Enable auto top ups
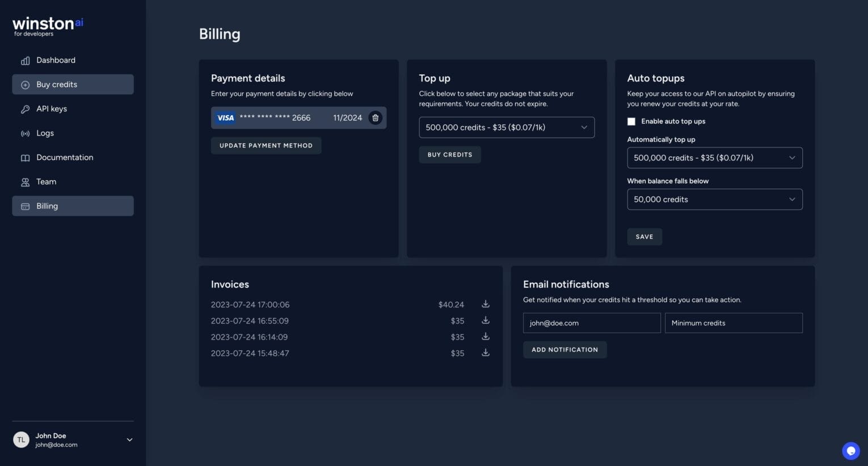 coord(631,121)
